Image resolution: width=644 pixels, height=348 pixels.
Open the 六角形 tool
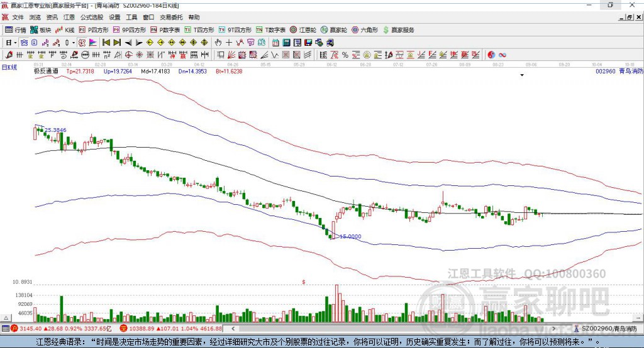click(x=365, y=30)
